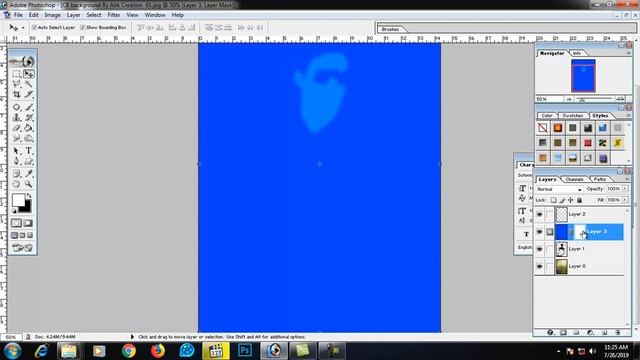This screenshot has width=640, height=360.
Task: Select the Healing Brush tool
Action: [16, 107]
